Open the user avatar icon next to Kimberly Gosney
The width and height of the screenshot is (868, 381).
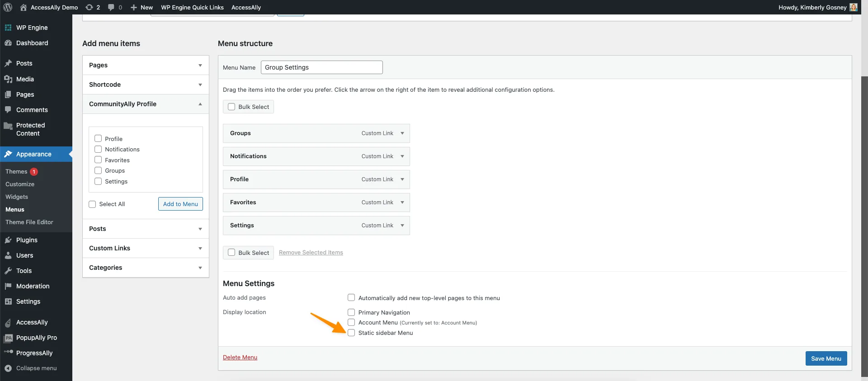click(x=854, y=7)
